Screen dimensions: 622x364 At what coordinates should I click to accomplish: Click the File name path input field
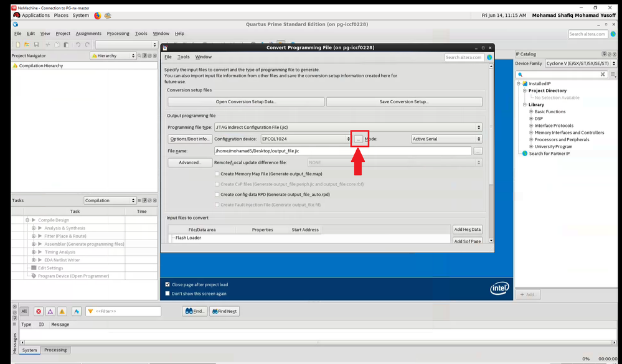tap(343, 151)
